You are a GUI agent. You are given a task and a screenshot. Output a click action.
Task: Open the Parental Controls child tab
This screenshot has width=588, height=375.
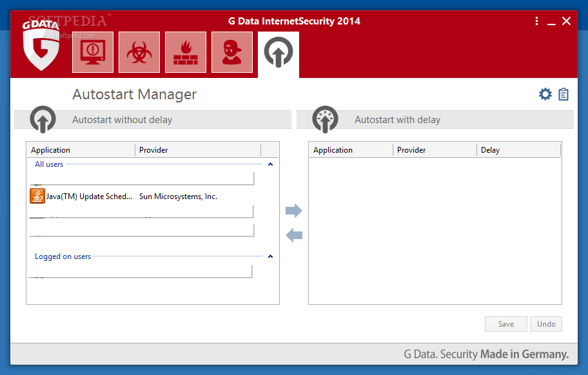tap(232, 52)
